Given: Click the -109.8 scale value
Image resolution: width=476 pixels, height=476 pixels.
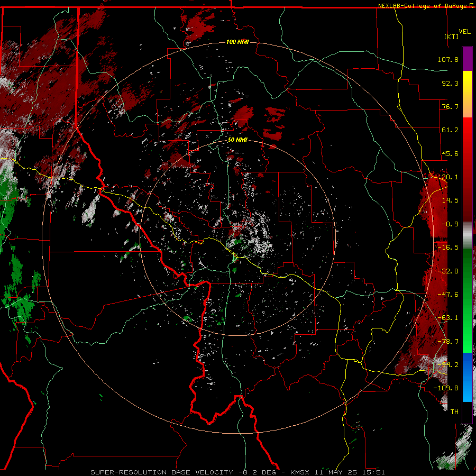Looking at the screenshot, I should tap(446, 388).
